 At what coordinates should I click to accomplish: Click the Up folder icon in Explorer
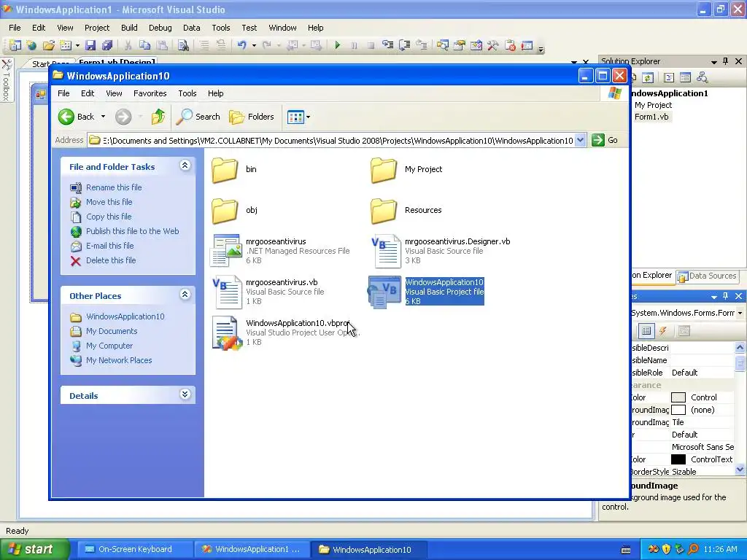click(x=158, y=117)
